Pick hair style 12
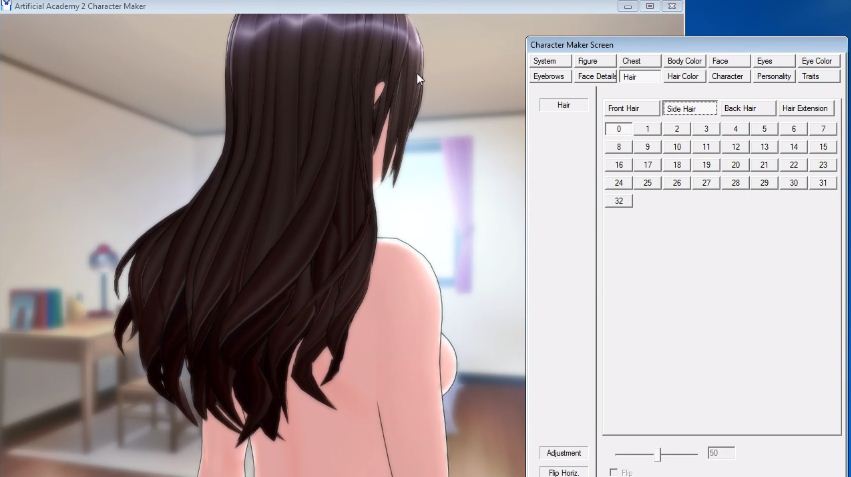The image size is (851, 477). (735, 147)
